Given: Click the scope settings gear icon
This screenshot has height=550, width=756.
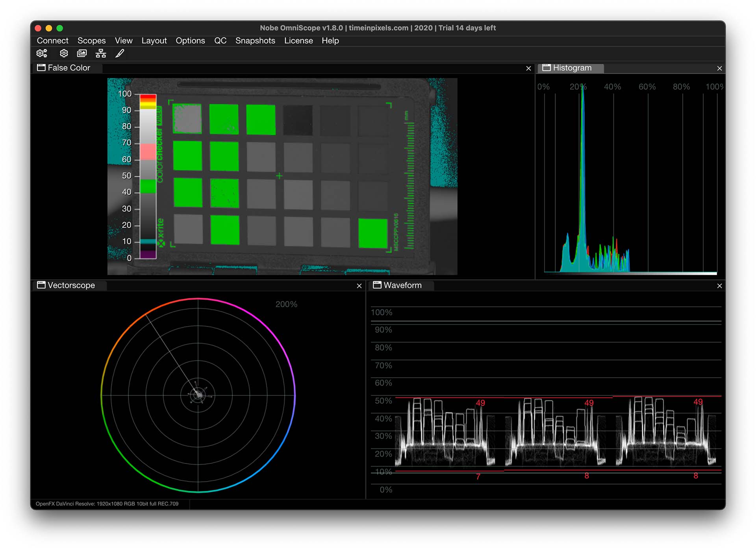Looking at the screenshot, I should (63, 54).
